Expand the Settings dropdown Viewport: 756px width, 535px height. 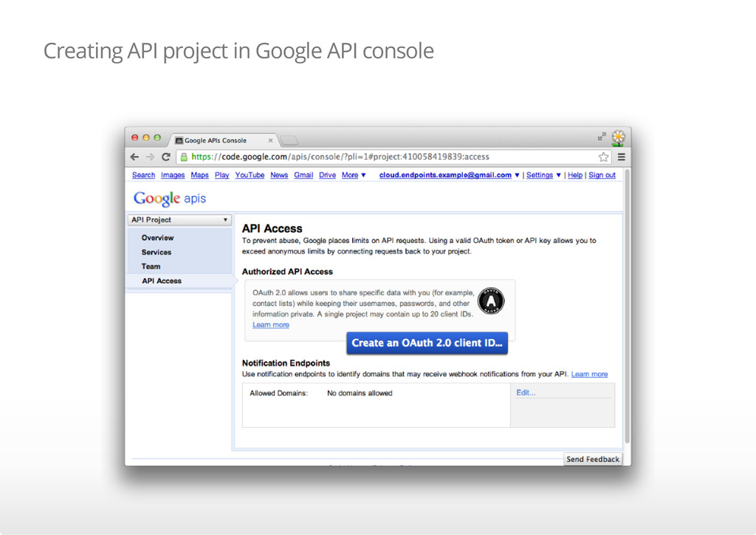(x=543, y=175)
